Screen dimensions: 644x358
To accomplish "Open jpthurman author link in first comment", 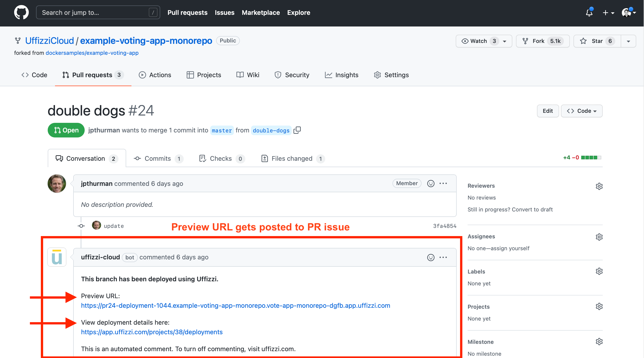I will click(x=97, y=183).
